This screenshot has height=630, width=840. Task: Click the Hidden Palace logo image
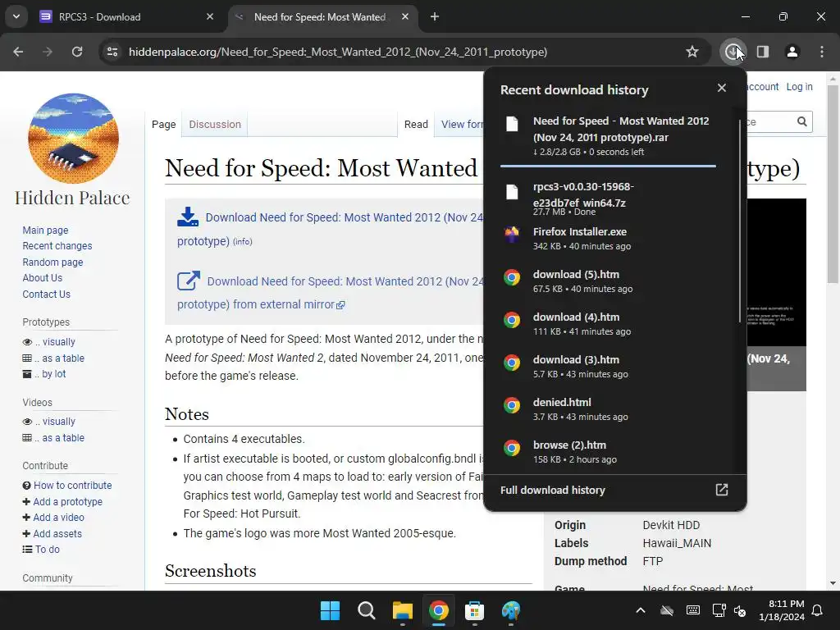[73, 138]
